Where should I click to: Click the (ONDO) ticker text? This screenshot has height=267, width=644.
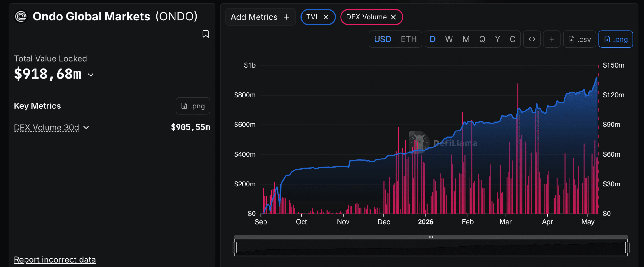176,16
